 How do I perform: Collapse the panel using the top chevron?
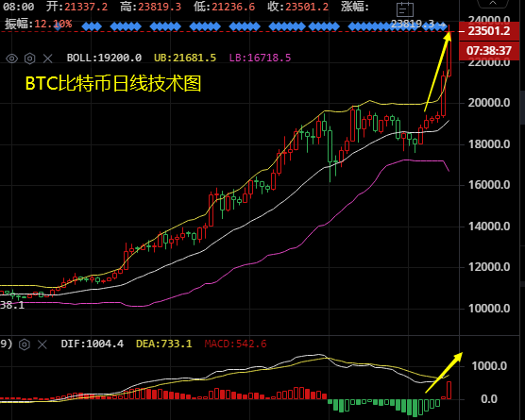(x=493, y=3)
